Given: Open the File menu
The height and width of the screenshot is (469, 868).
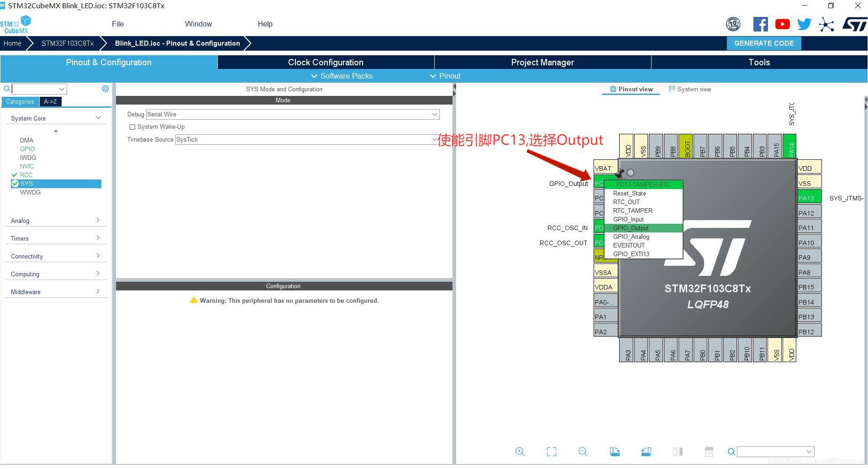Looking at the screenshot, I should (x=118, y=24).
